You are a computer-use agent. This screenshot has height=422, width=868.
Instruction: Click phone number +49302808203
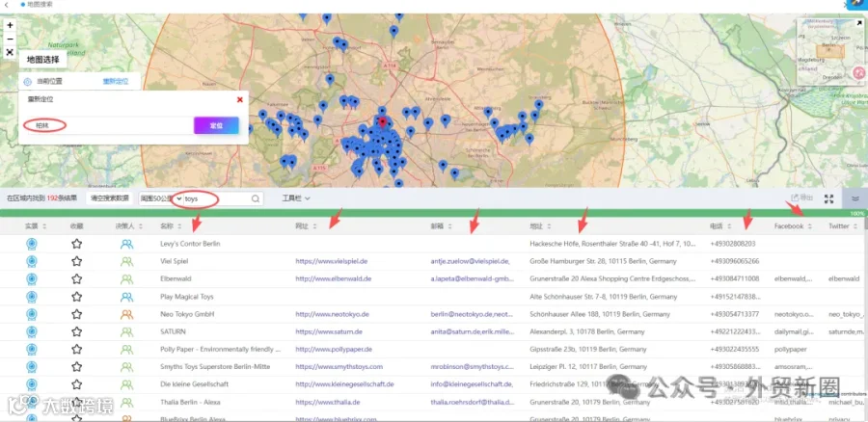(732, 244)
